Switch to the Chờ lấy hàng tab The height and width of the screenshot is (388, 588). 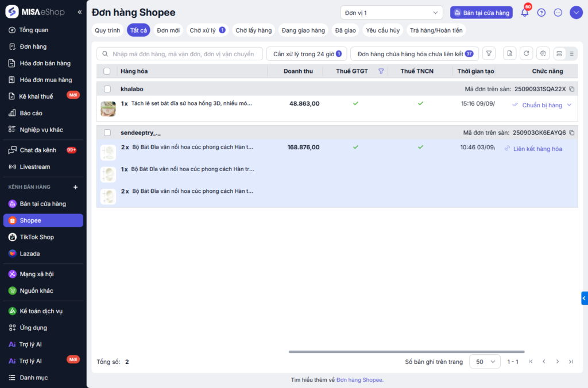[x=253, y=30]
